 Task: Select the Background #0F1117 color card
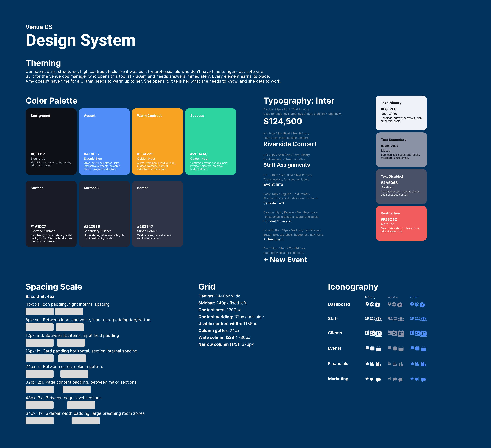[x=51, y=141]
